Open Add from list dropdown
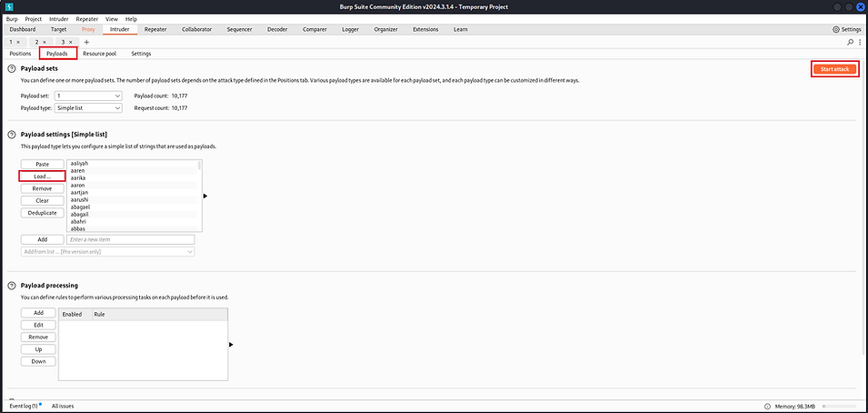The height and width of the screenshot is (413, 868). (x=108, y=252)
